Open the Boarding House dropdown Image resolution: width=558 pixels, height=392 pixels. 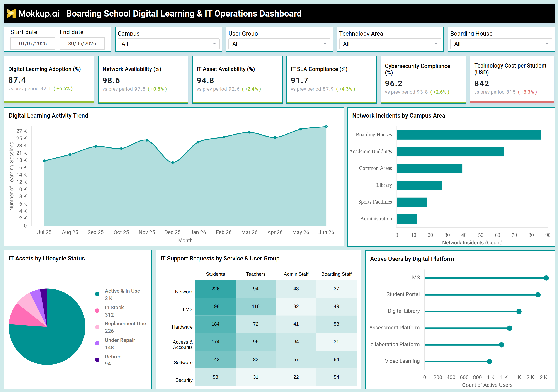click(x=501, y=44)
